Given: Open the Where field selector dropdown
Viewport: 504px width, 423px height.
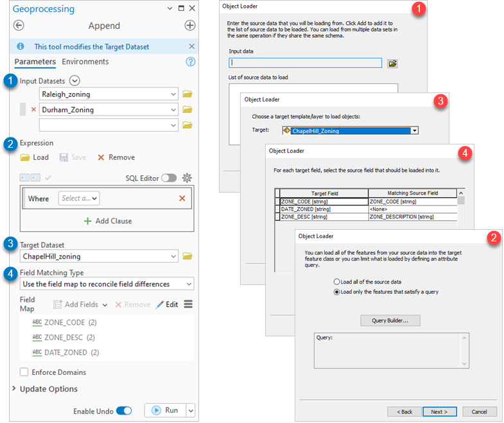Looking at the screenshot, I should coord(79,198).
